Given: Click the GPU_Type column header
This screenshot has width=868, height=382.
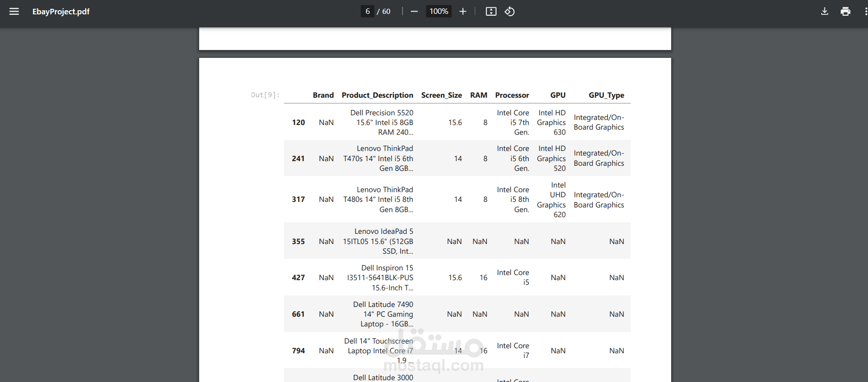Looking at the screenshot, I should click(606, 95).
